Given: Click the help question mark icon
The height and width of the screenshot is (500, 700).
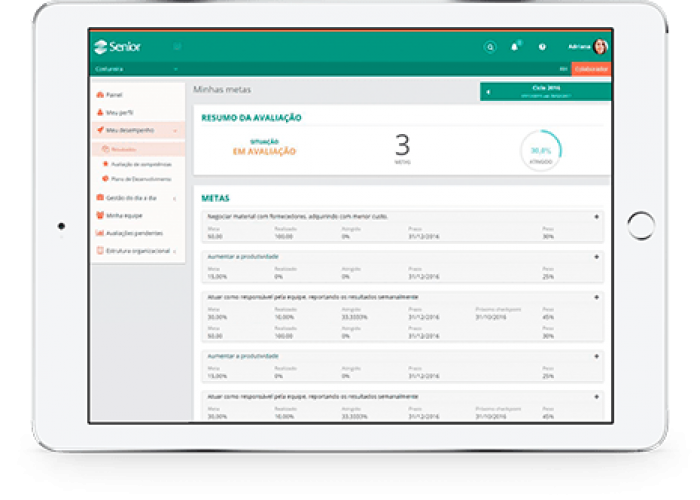Looking at the screenshot, I should (542, 47).
